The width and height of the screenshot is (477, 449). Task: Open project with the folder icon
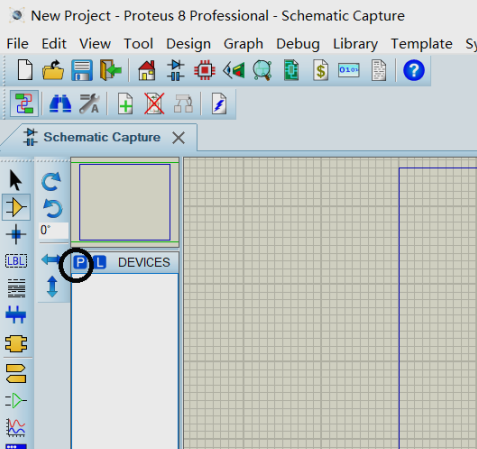tap(53, 70)
